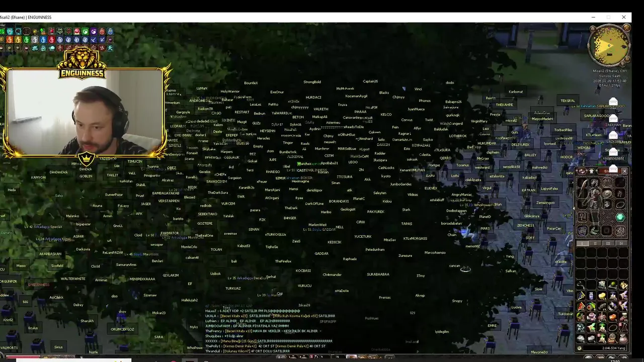Select the player named KOCBASI

[303, 270]
